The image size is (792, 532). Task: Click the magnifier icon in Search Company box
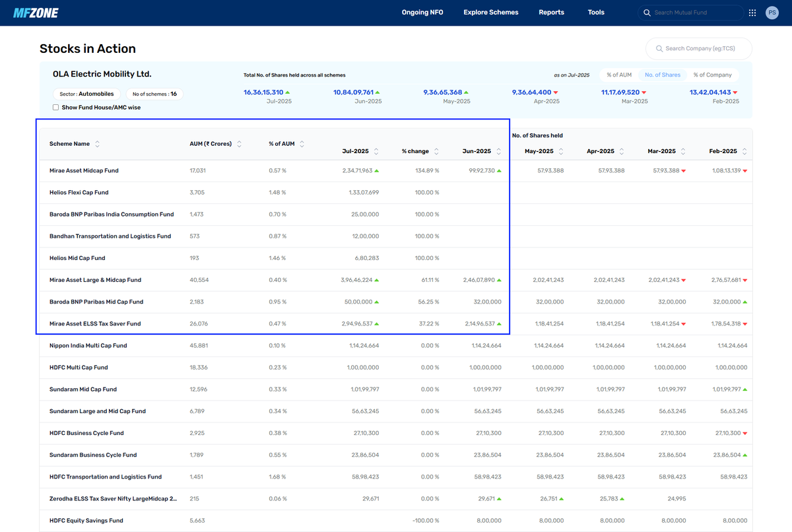tap(659, 48)
